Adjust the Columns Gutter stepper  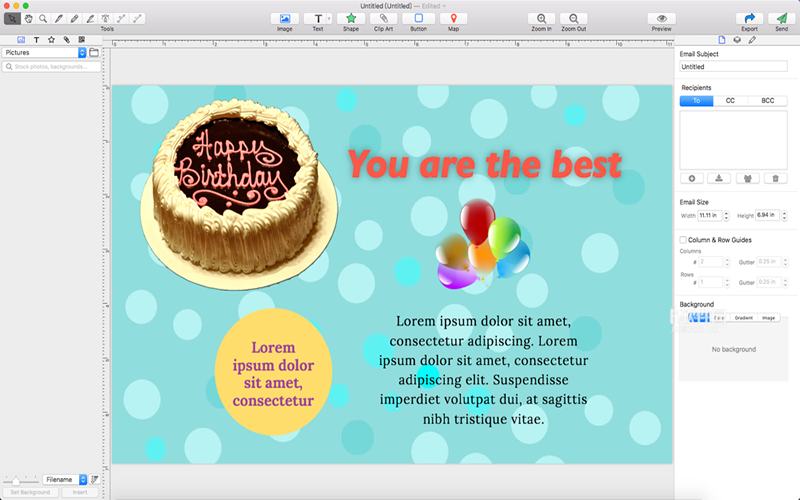tap(785, 262)
